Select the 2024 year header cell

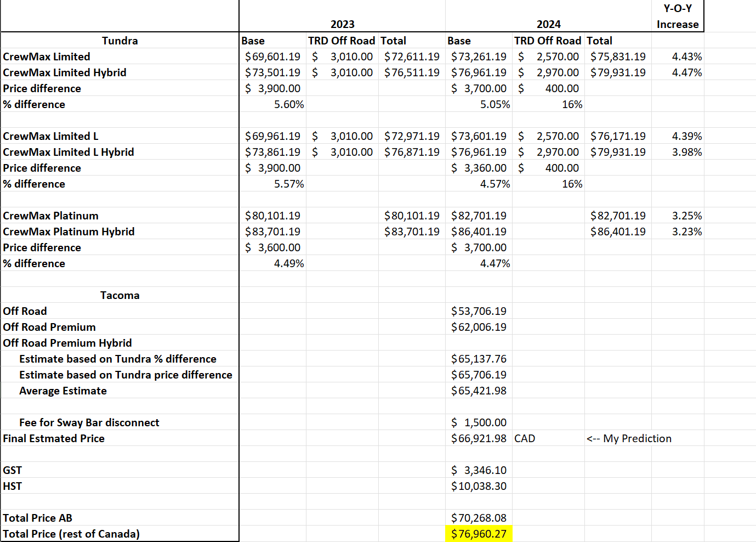point(548,24)
